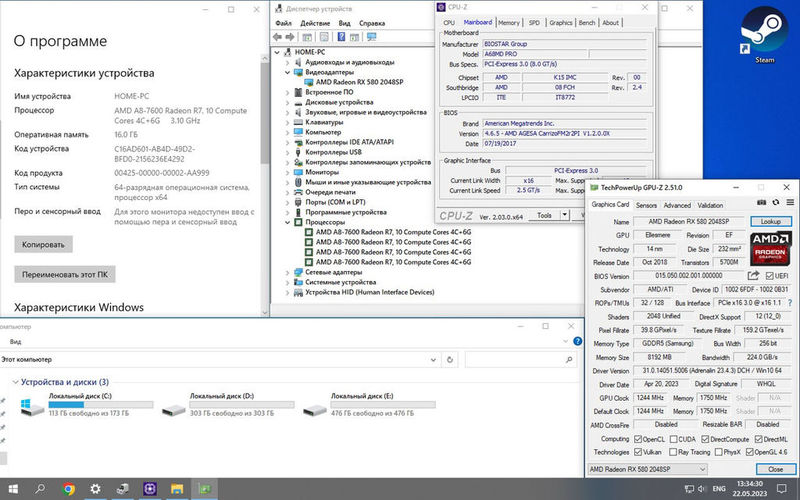The image size is (800, 500).
Task: Toggle OpenGL 4.6 checkbox
Action: tap(749, 452)
